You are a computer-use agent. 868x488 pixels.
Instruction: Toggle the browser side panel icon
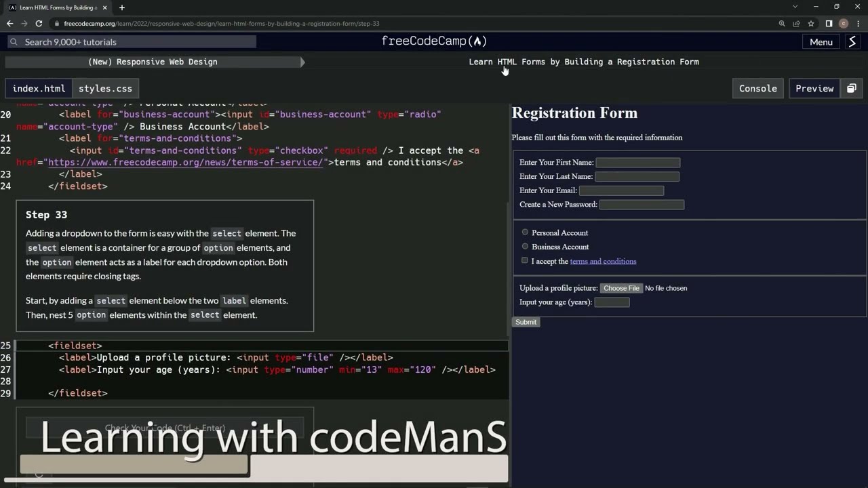coord(829,24)
